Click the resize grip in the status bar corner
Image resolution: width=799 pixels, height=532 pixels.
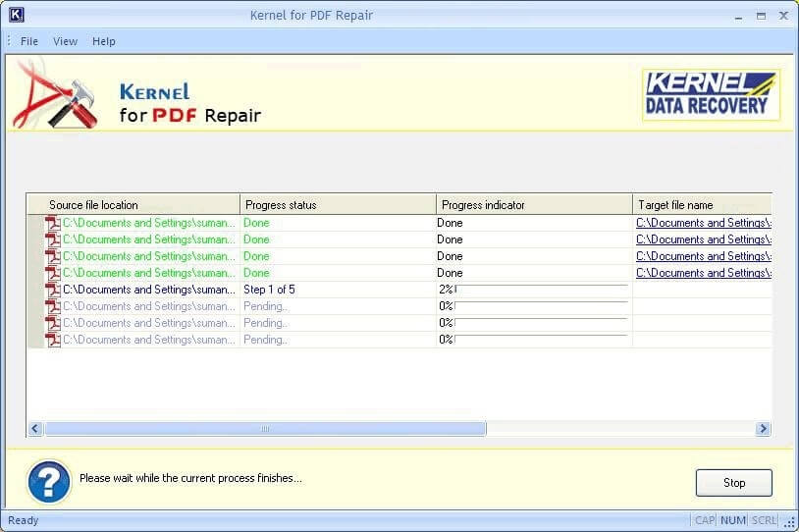click(789, 522)
